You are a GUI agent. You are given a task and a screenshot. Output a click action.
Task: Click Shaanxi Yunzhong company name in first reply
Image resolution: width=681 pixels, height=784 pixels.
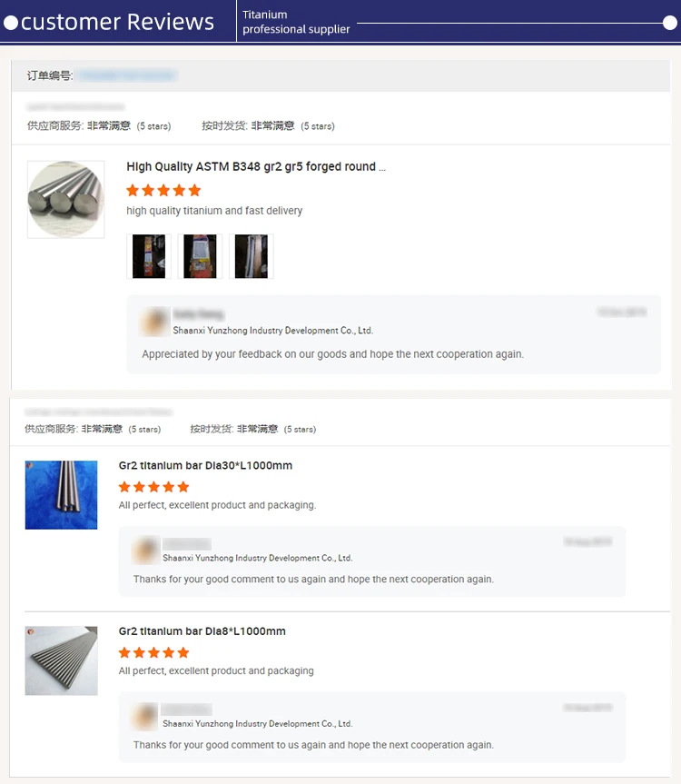[x=272, y=331]
